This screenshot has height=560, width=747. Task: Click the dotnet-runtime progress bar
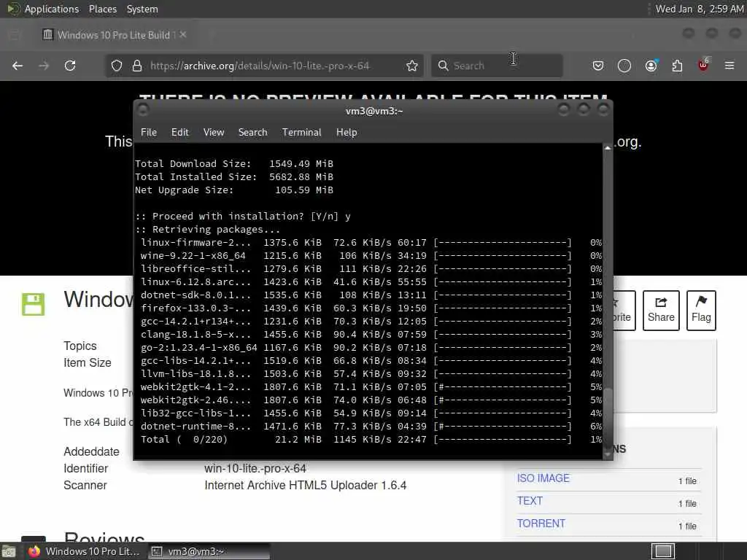coord(503,426)
